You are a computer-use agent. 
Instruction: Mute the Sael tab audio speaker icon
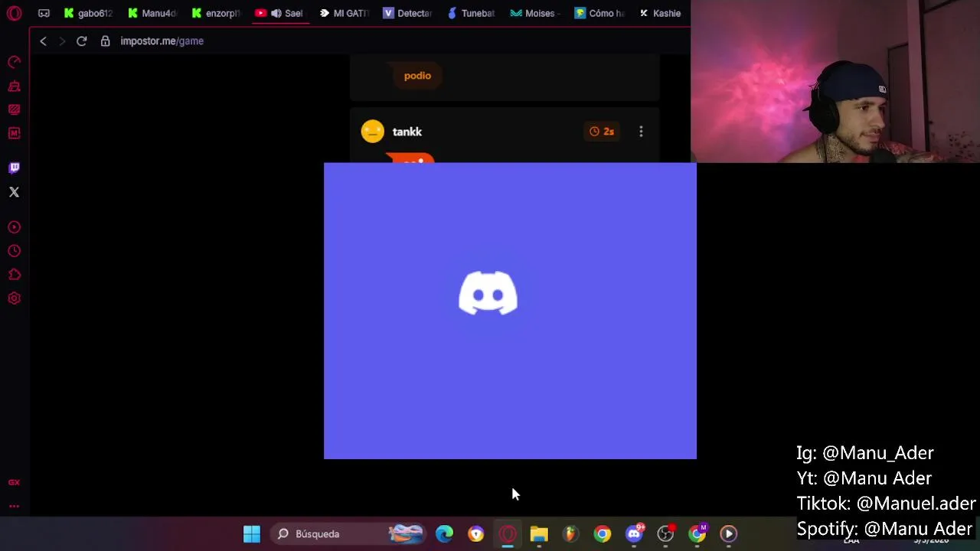pos(276,13)
